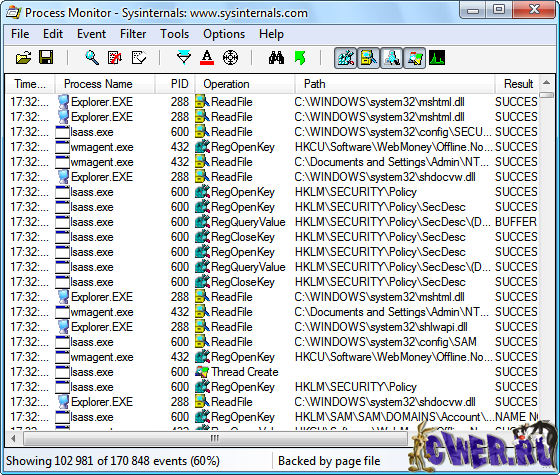Select path C:\WINDOWS\system32\config\SAM
Image resolution: width=560 pixels, height=475 pixels.
[x=385, y=342]
